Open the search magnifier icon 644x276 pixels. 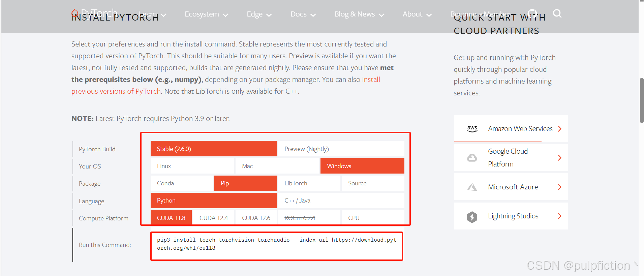tap(557, 13)
